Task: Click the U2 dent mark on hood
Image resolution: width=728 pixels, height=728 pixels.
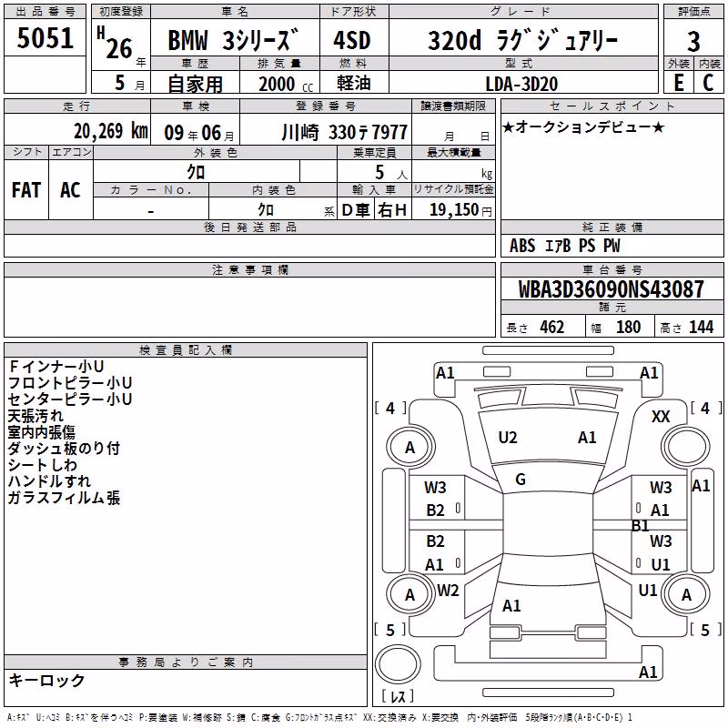Action: (x=508, y=438)
